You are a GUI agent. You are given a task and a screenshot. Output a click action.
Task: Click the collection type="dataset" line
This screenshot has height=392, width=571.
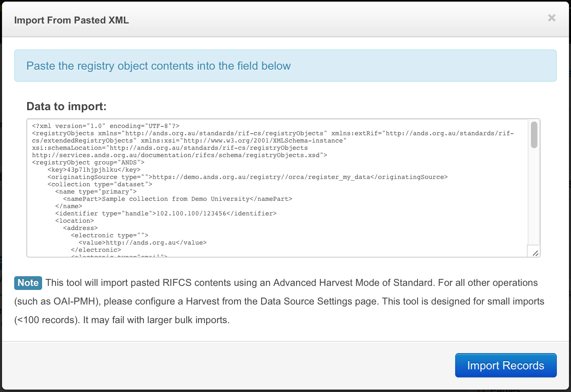tap(100, 184)
